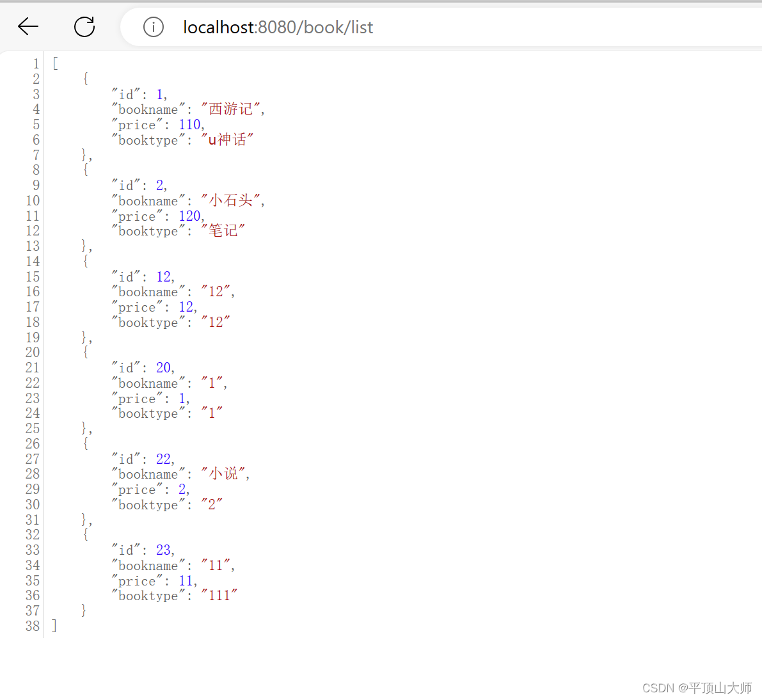Screen dimensions: 762x700
Task: Click the CSDN 平顶山大师 watermark link
Action: click(x=697, y=688)
